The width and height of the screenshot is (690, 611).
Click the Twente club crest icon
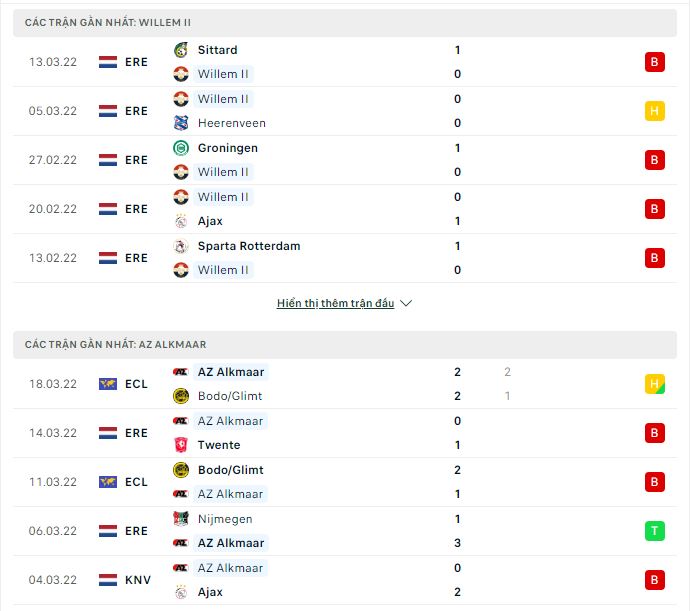tap(181, 445)
